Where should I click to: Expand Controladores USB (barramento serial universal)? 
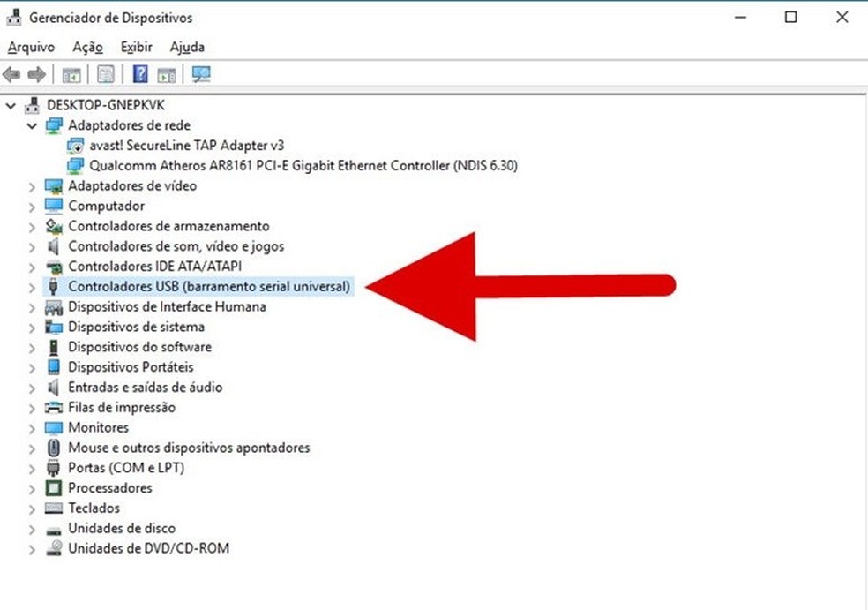[32, 288]
